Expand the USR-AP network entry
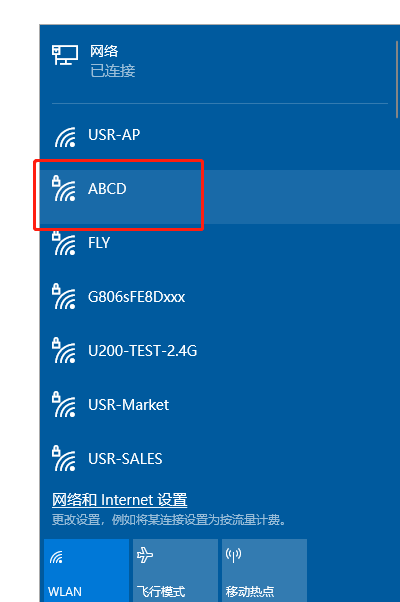Screen dimensions: 400x602 pyautogui.click(x=220, y=137)
